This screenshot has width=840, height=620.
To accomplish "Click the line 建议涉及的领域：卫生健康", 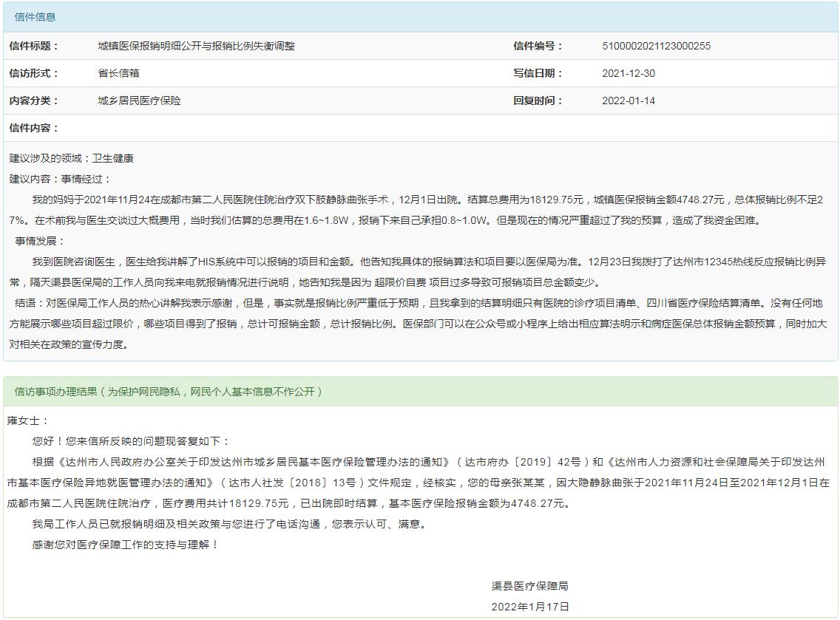I will (71, 158).
